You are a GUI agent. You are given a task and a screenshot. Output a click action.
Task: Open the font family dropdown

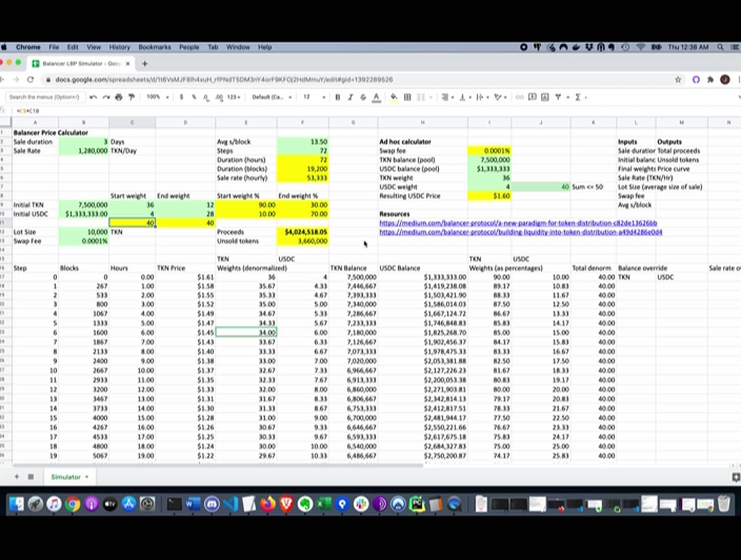pyautogui.click(x=272, y=97)
